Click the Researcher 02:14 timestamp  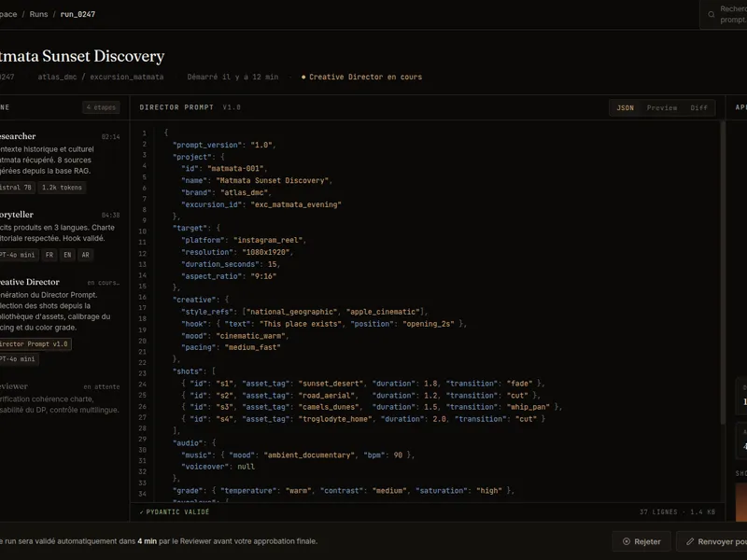click(x=110, y=136)
